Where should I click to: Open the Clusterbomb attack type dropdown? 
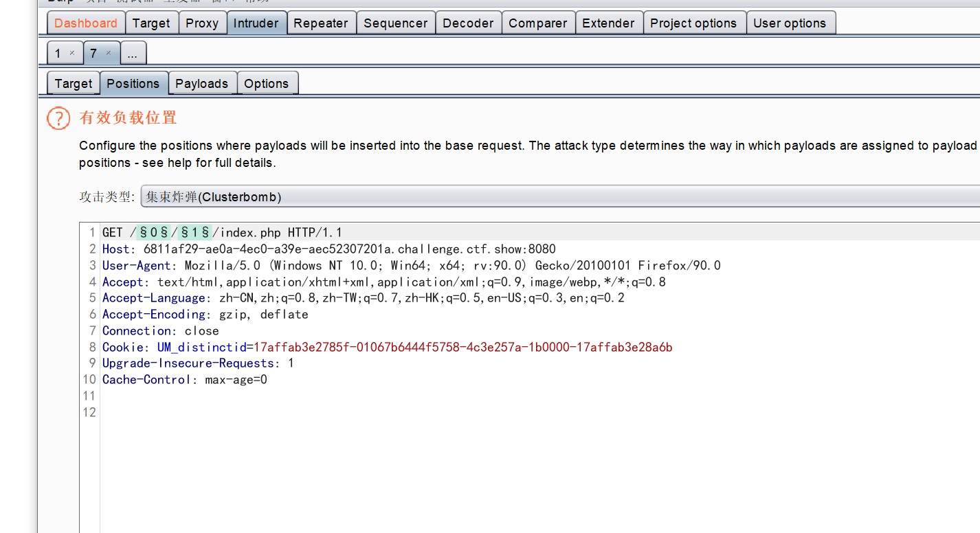(x=560, y=197)
